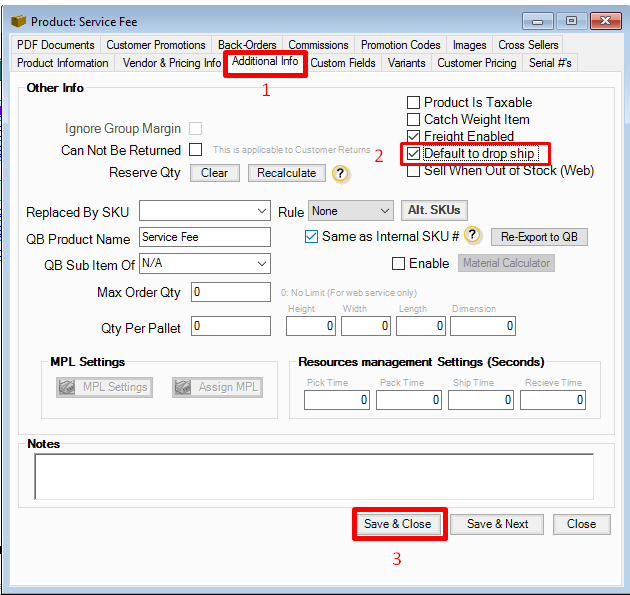The width and height of the screenshot is (630, 595).
Task: Toggle Product Is Taxable checkbox
Action: pyautogui.click(x=413, y=102)
